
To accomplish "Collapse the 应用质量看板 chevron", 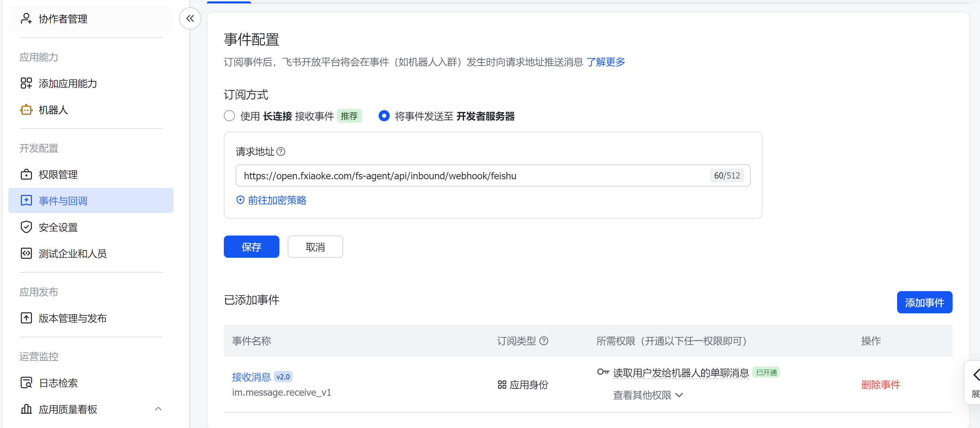I will click(158, 409).
